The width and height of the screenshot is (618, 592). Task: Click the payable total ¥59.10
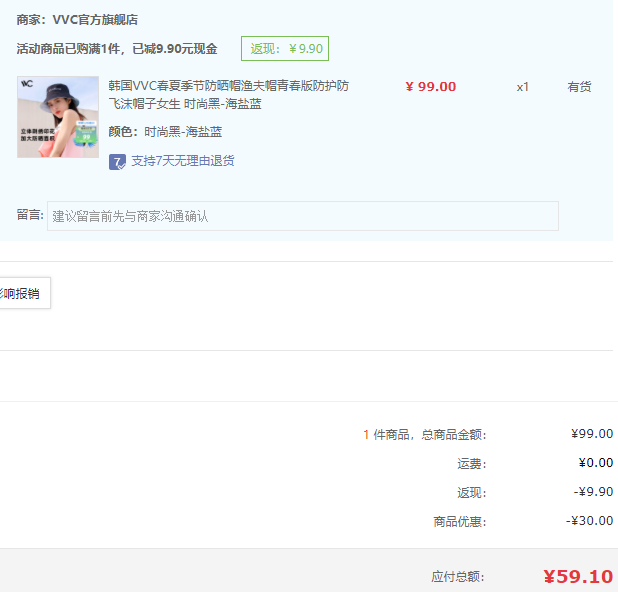click(578, 577)
